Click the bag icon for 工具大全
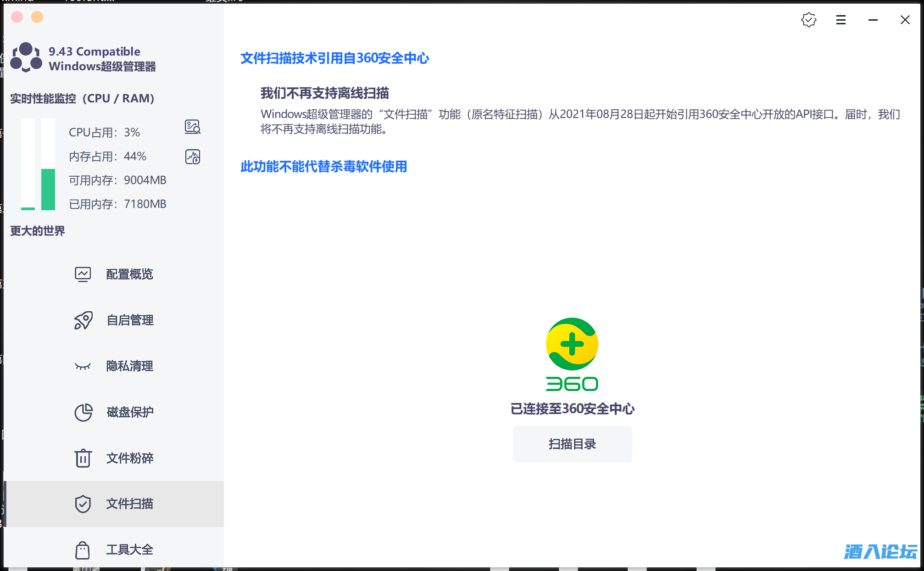This screenshot has width=924, height=571. click(83, 550)
